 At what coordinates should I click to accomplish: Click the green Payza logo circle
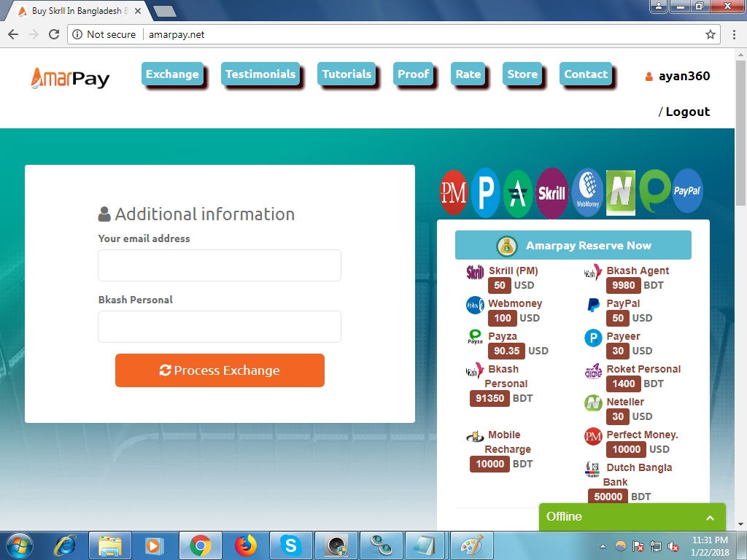click(654, 191)
